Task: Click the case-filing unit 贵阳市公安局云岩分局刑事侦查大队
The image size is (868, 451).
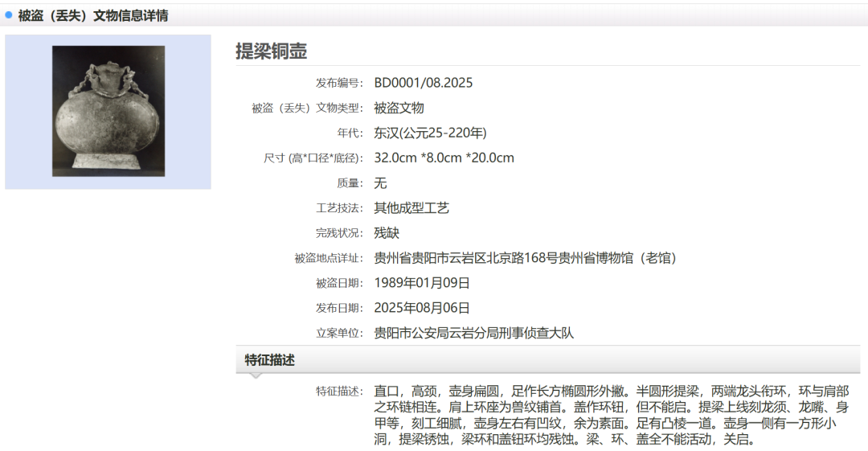Action: coord(474,333)
